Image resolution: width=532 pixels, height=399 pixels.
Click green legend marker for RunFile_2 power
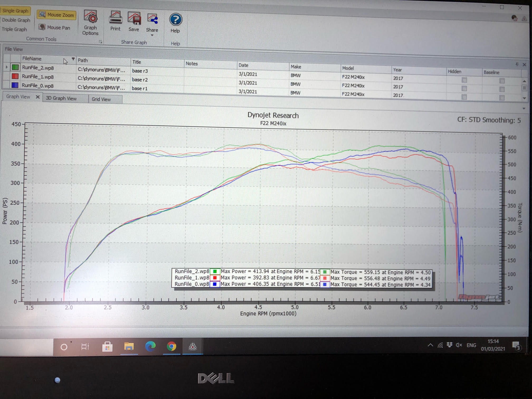pyautogui.click(x=215, y=271)
